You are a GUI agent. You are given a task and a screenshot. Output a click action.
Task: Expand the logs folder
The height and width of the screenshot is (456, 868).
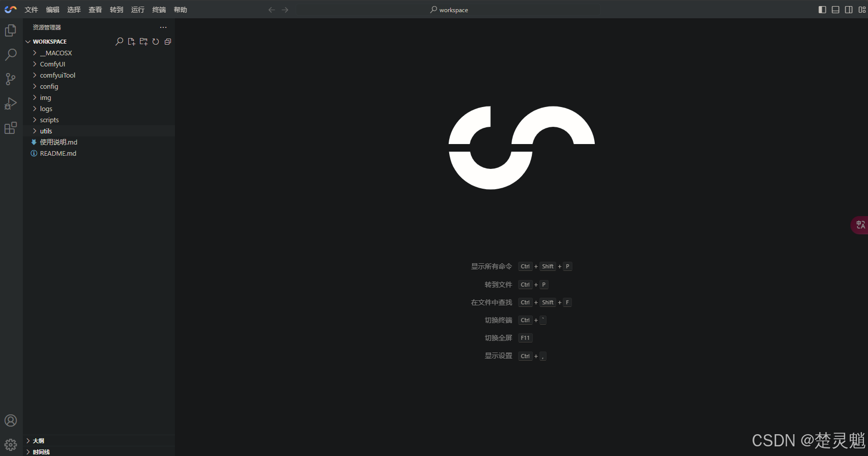coord(99,109)
